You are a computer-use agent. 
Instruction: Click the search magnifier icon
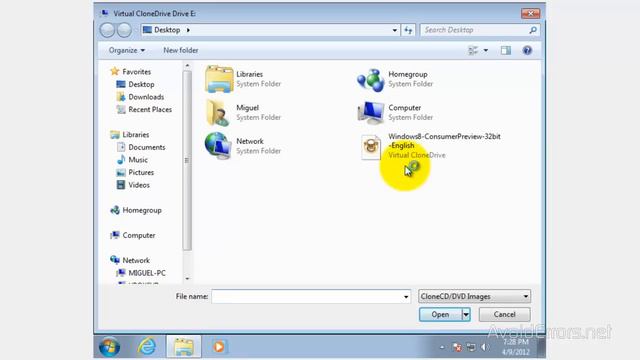tap(533, 30)
